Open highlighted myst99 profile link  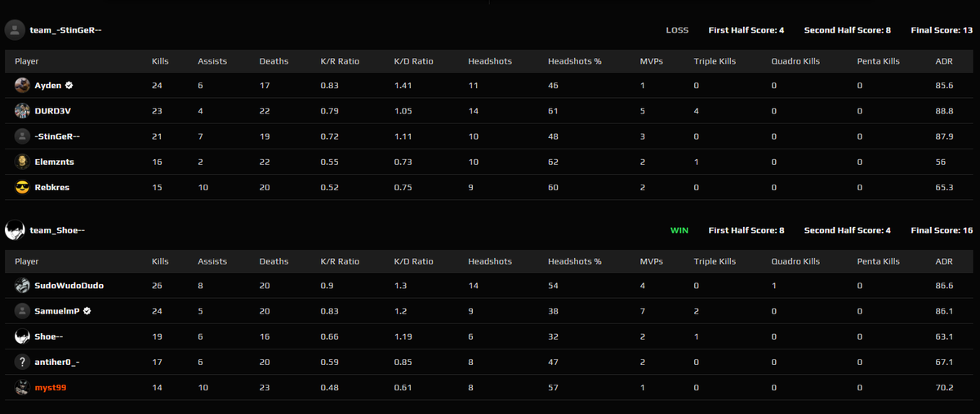(51, 387)
